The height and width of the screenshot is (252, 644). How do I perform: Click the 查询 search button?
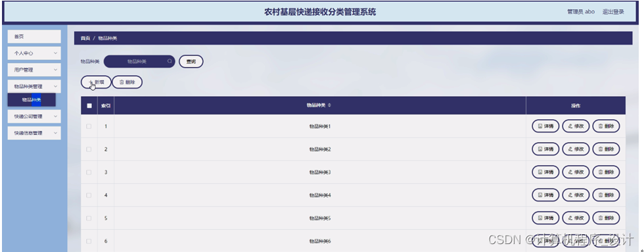[x=191, y=61]
